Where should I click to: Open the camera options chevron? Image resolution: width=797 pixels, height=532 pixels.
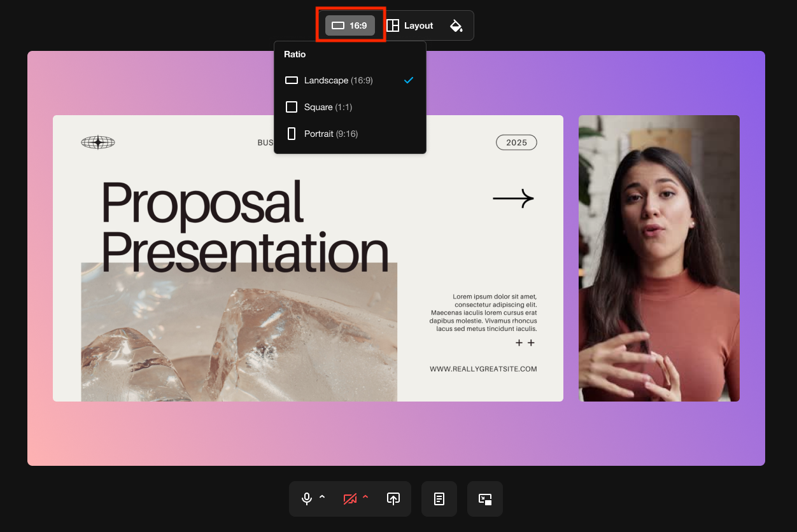click(x=365, y=498)
